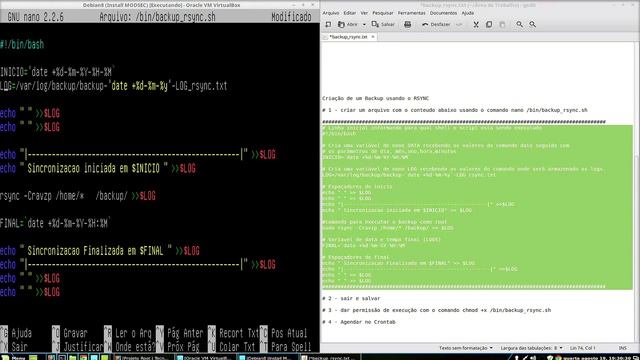Viewport: 640px width, 360px height.
Task: Open the Arquivo menu
Action: click(331, 13)
